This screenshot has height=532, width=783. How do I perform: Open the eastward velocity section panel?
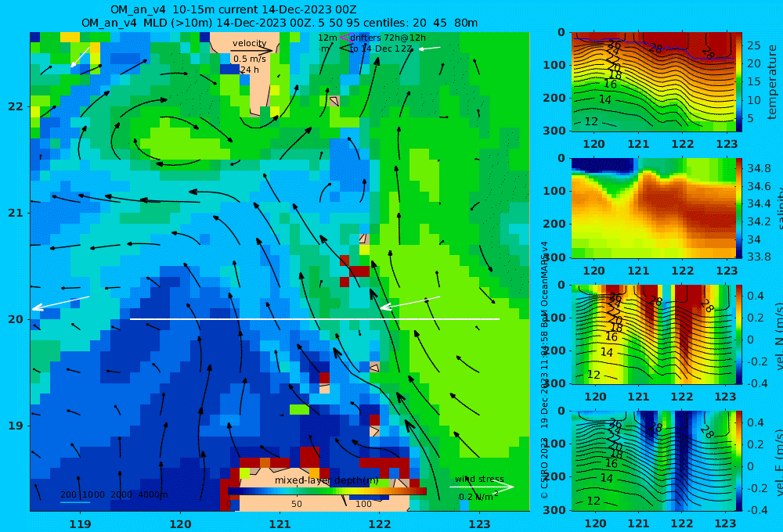coord(654,461)
